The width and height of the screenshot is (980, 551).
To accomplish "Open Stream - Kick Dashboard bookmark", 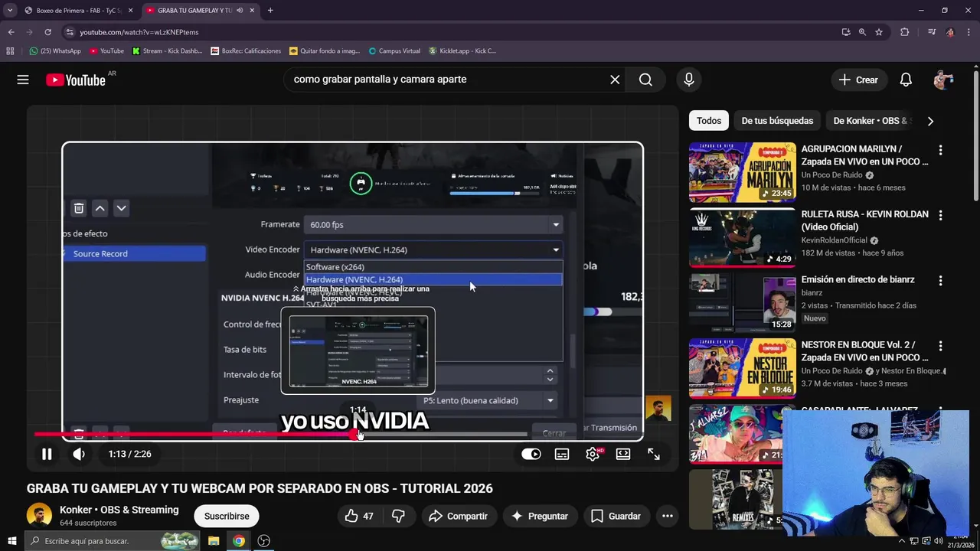I will pyautogui.click(x=168, y=51).
